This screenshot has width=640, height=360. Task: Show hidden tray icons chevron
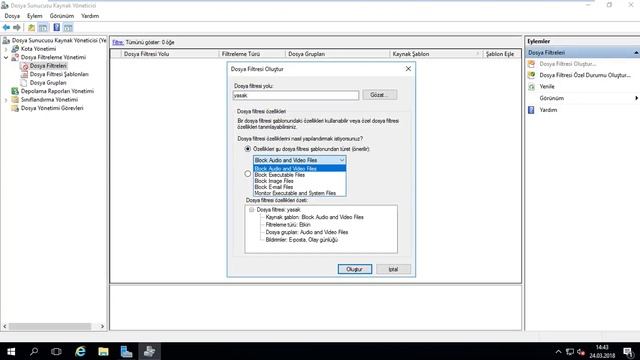(x=558, y=352)
